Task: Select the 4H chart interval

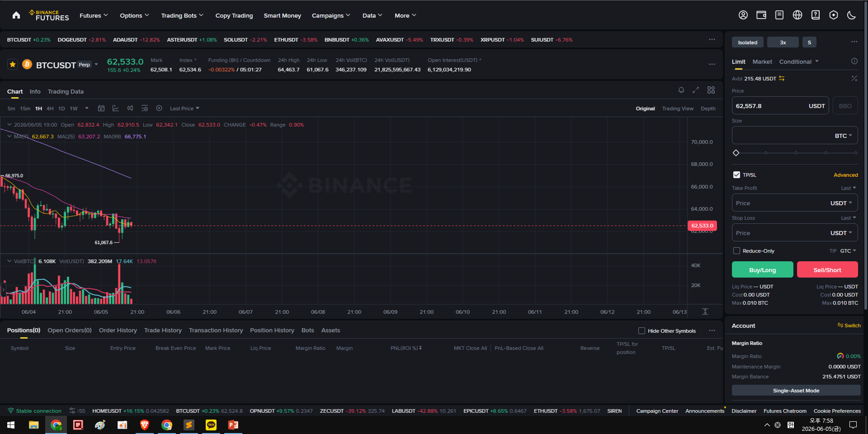Action: point(50,108)
